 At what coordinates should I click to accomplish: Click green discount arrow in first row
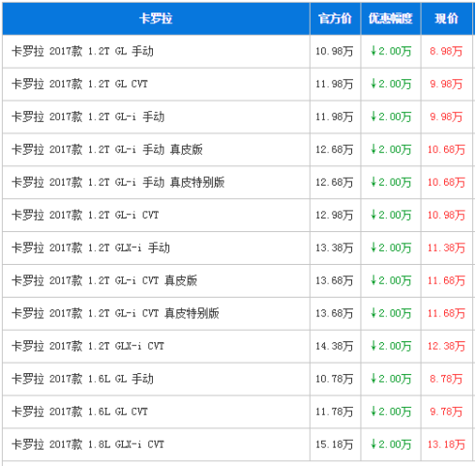click(x=373, y=51)
